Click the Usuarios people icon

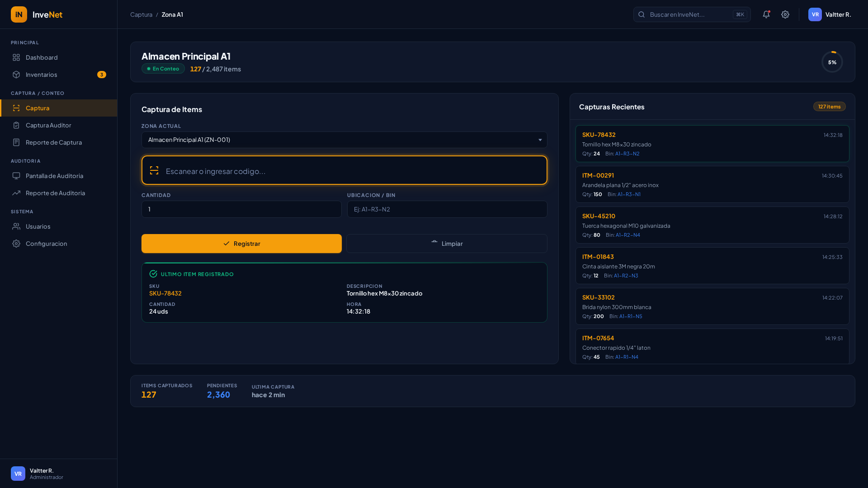tap(16, 226)
